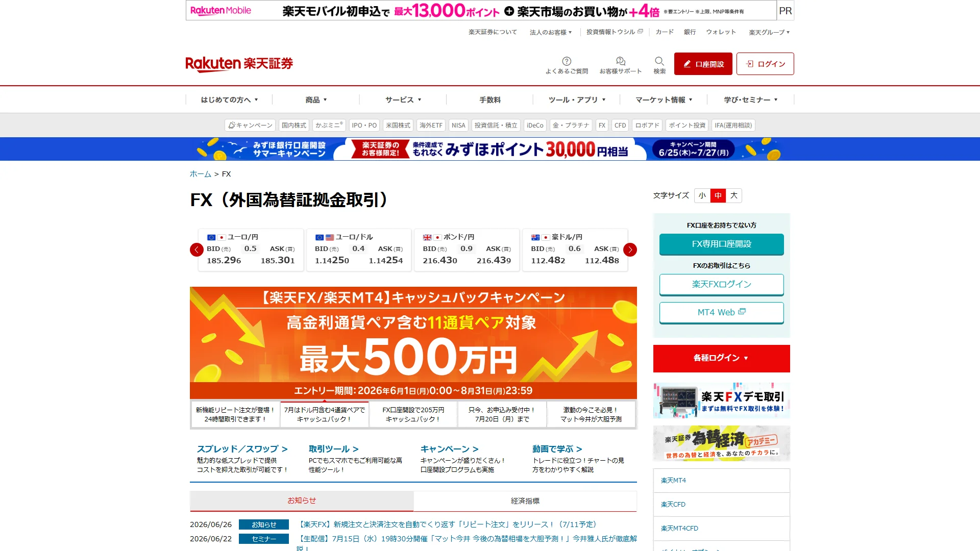This screenshot has width=980, height=551.
Task: Click the ホーム breadcrumb link
Action: (200, 174)
